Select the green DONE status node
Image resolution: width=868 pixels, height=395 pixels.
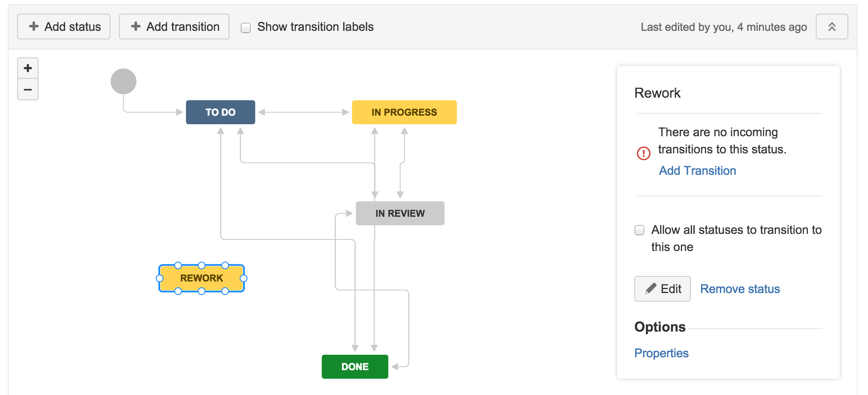(x=355, y=367)
